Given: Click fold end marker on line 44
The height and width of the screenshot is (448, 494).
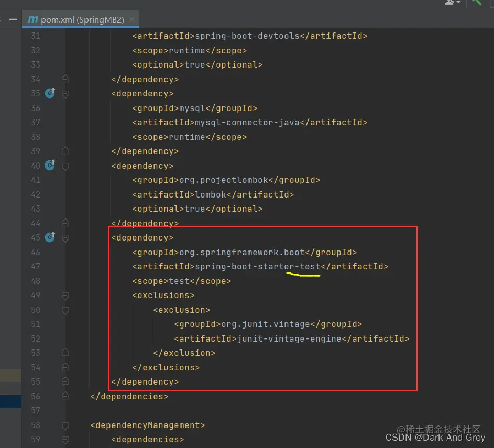Looking at the screenshot, I should tap(65, 223).
